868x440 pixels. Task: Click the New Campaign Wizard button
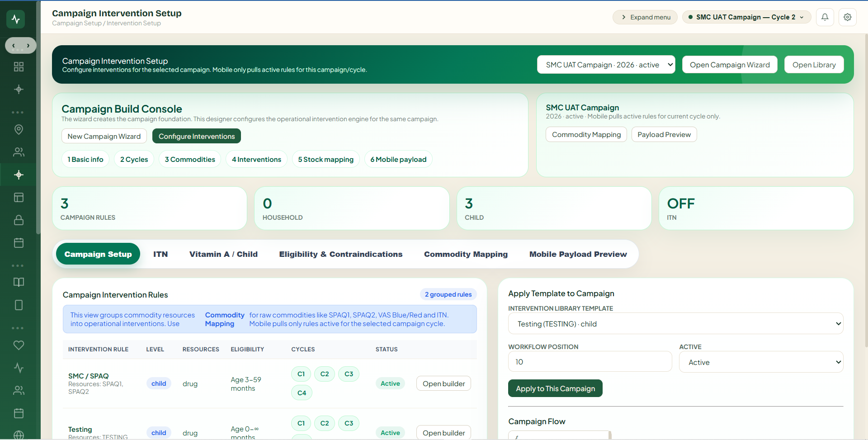(104, 136)
